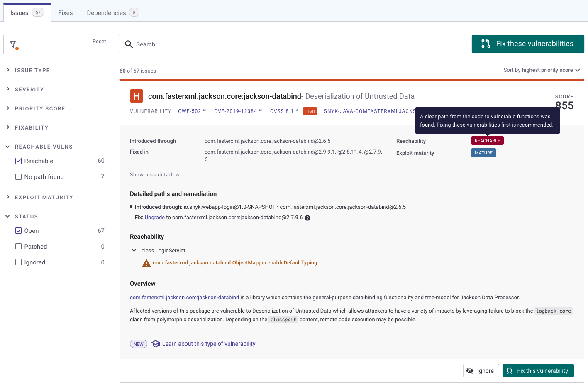Expand the Issue Type filter section
The width and height of the screenshot is (588, 384).
(x=28, y=70)
